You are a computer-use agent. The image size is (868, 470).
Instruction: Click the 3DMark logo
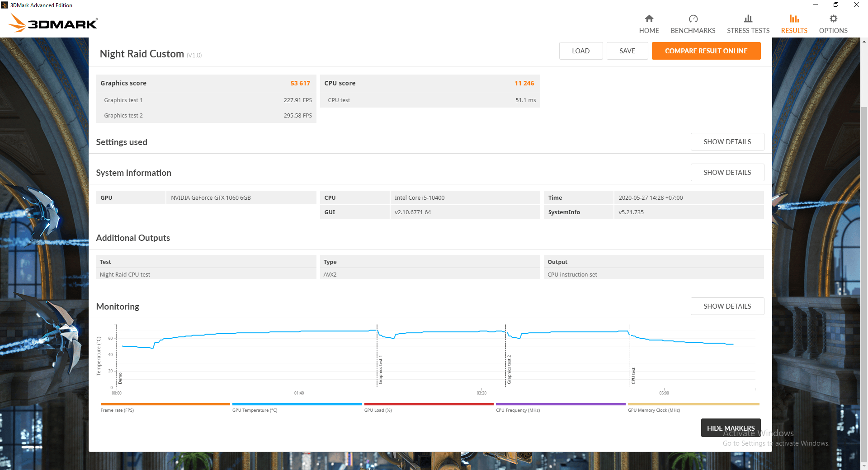pos(53,23)
